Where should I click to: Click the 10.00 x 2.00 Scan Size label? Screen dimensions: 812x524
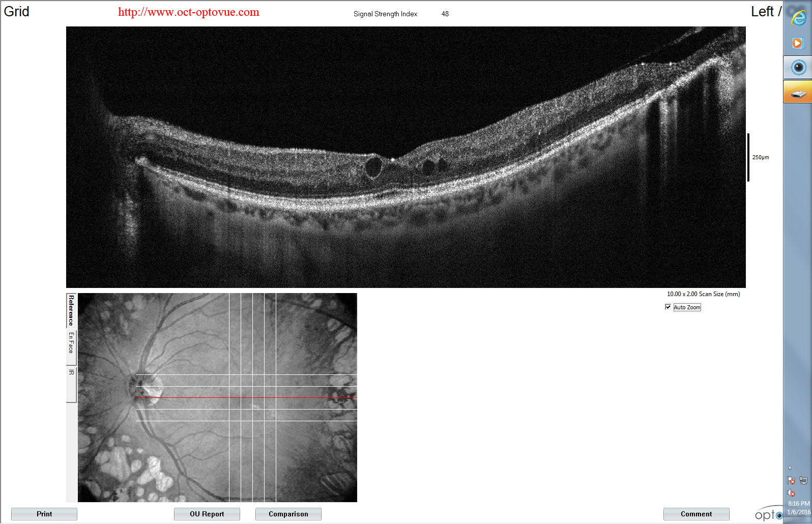point(704,294)
